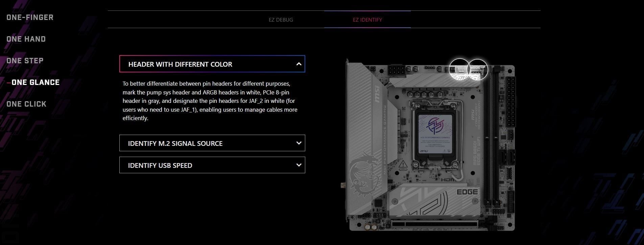Jump to the ONE STEP section
The image size is (644, 245).
(x=25, y=61)
